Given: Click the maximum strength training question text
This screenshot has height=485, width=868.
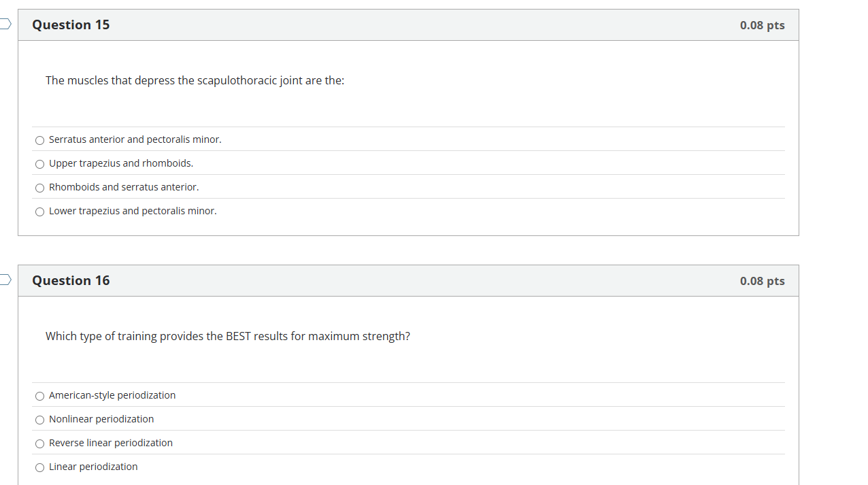Looking at the screenshot, I should tap(227, 336).
